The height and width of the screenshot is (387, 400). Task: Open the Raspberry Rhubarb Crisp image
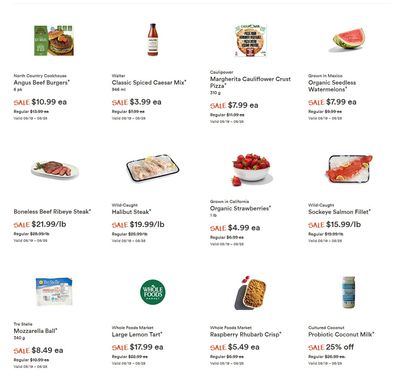click(x=251, y=293)
